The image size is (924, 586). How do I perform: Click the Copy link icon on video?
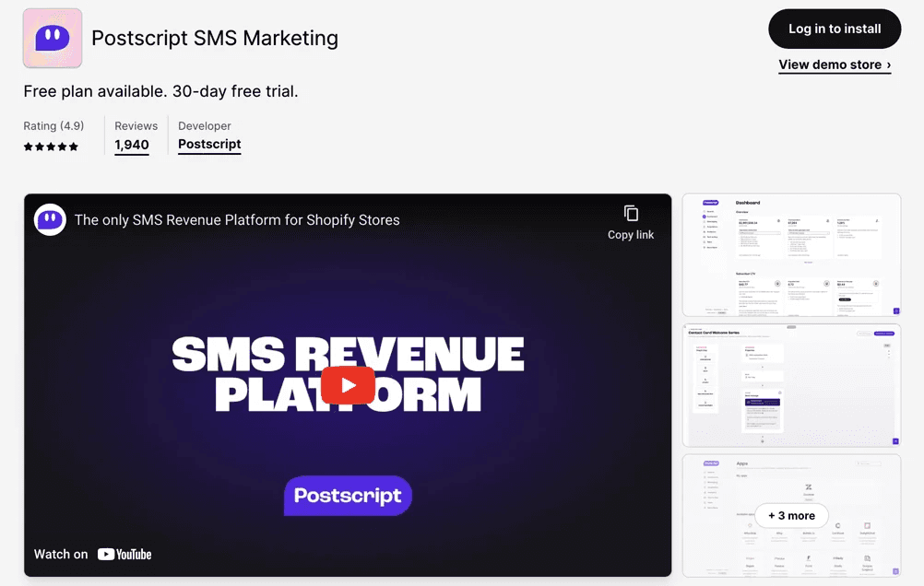pyautogui.click(x=631, y=213)
